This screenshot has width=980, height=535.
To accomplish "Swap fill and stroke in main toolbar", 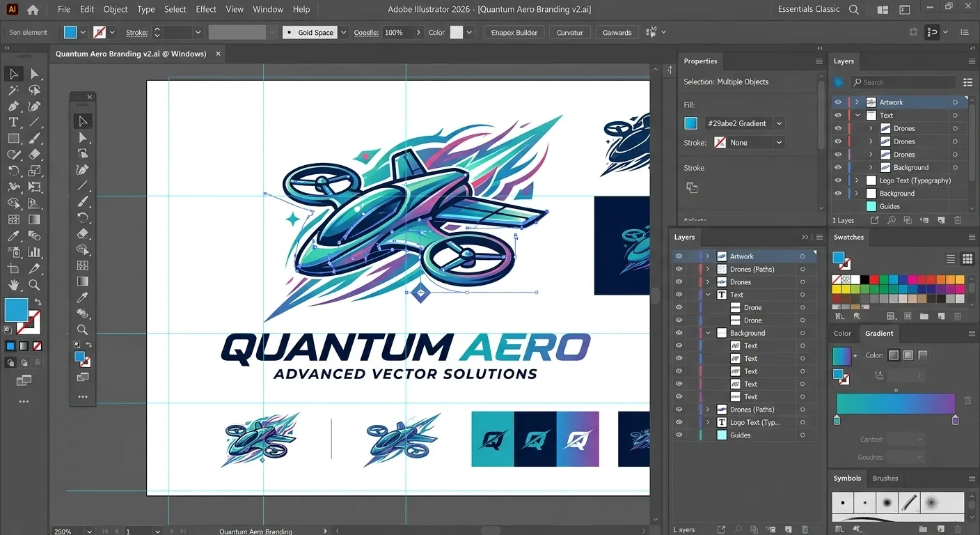I will 38,302.
